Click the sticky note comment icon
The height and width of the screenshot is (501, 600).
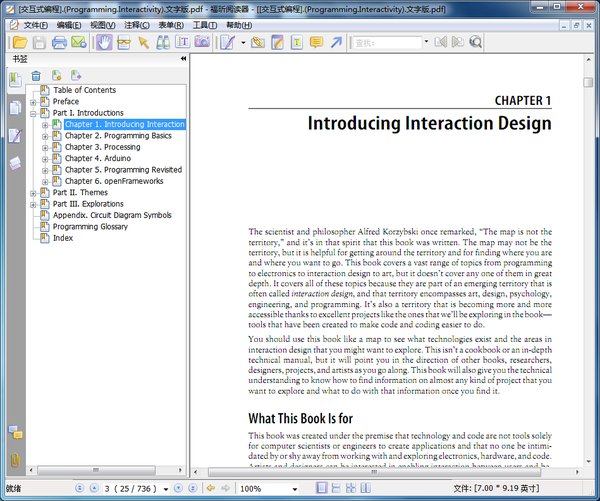(x=315, y=42)
